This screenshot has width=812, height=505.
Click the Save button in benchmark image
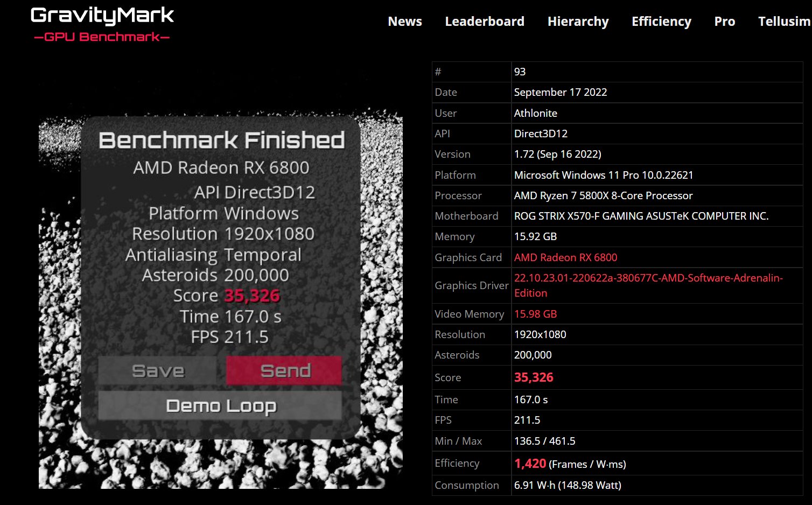(158, 370)
